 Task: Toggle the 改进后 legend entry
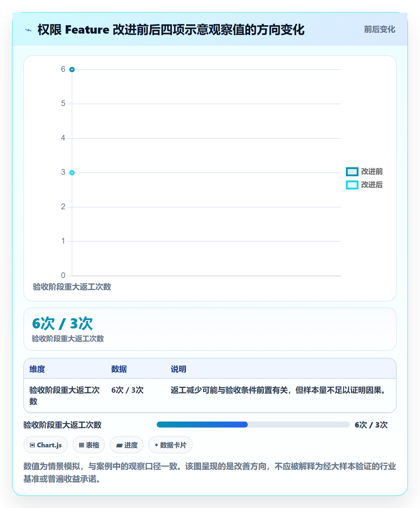point(364,185)
